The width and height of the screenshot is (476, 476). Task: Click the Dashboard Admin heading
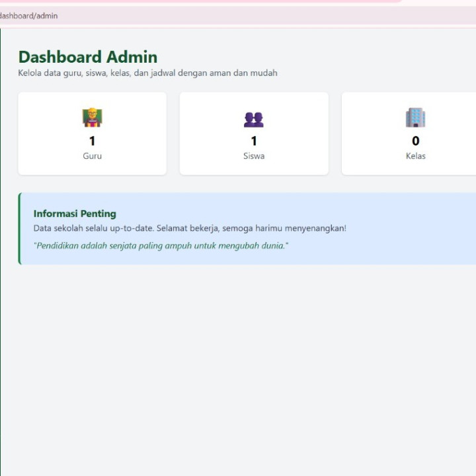tap(87, 57)
